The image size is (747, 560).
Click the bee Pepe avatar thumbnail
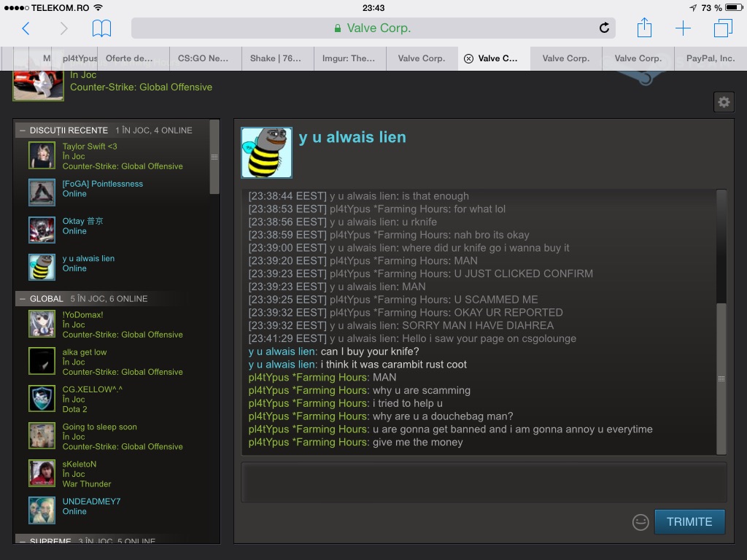(266, 152)
